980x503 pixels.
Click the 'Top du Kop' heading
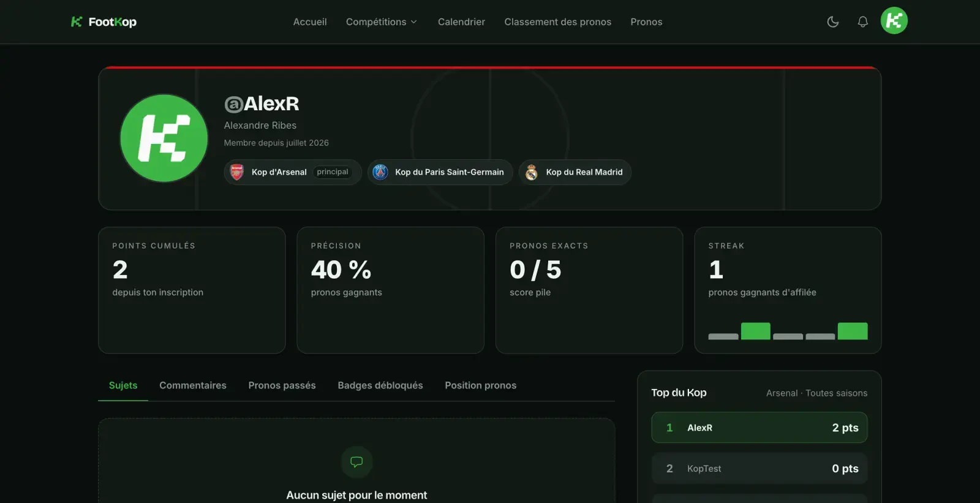click(x=679, y=393)
